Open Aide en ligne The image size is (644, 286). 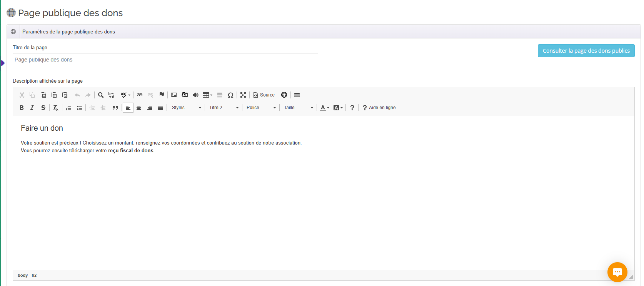[x=379, y=108]
